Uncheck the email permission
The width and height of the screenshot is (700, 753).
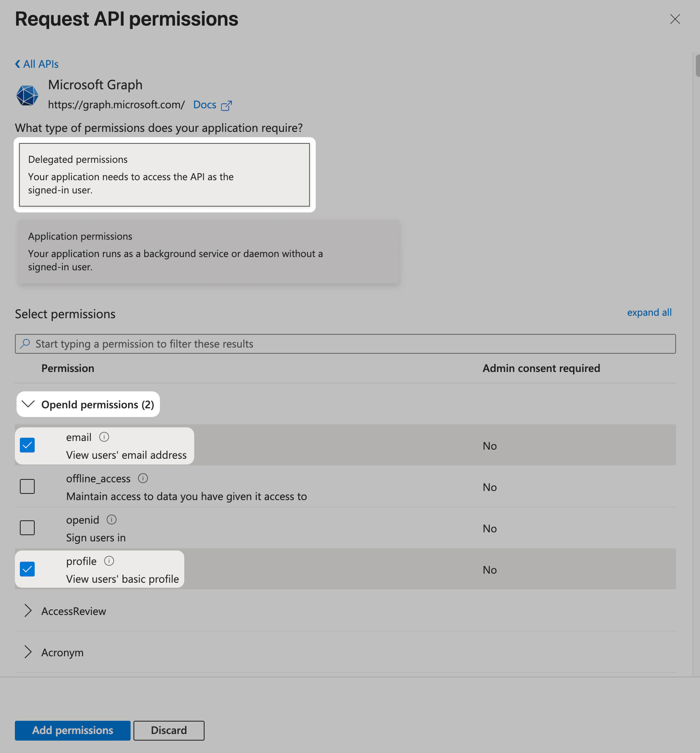click(27, 445)
